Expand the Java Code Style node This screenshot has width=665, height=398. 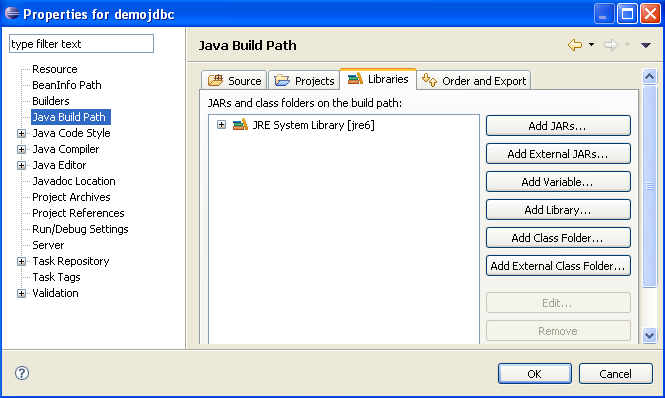21,134
